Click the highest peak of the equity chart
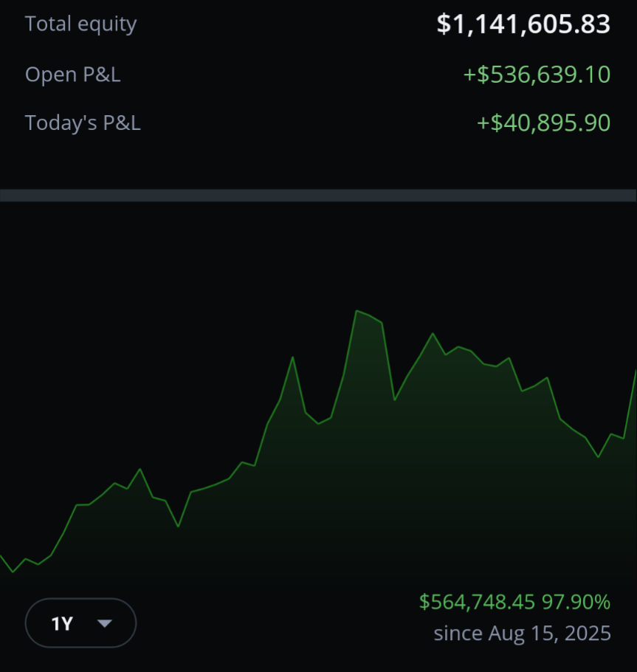This screenshot has height=672, width=637. [x=357, y=311]
